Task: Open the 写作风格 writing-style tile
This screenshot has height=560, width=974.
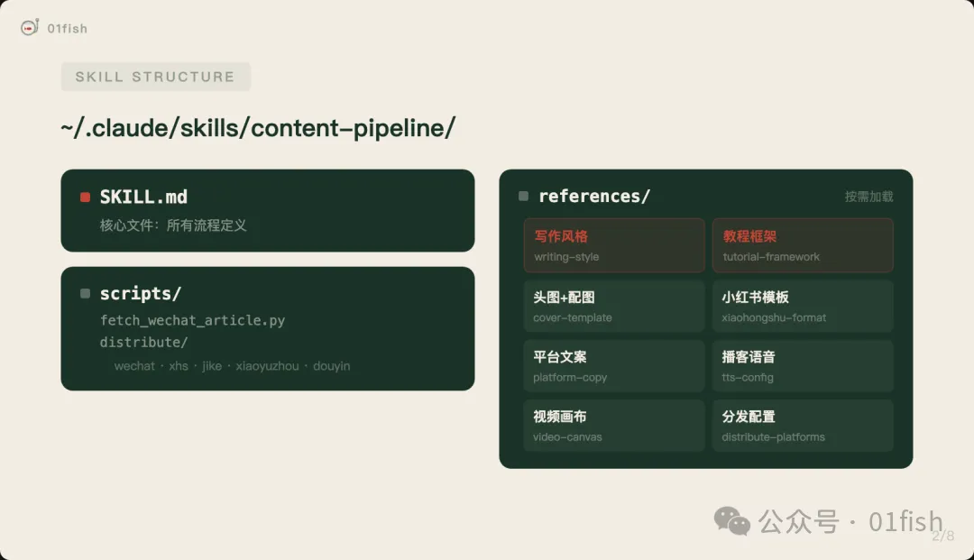Action: tap(613, 245)
